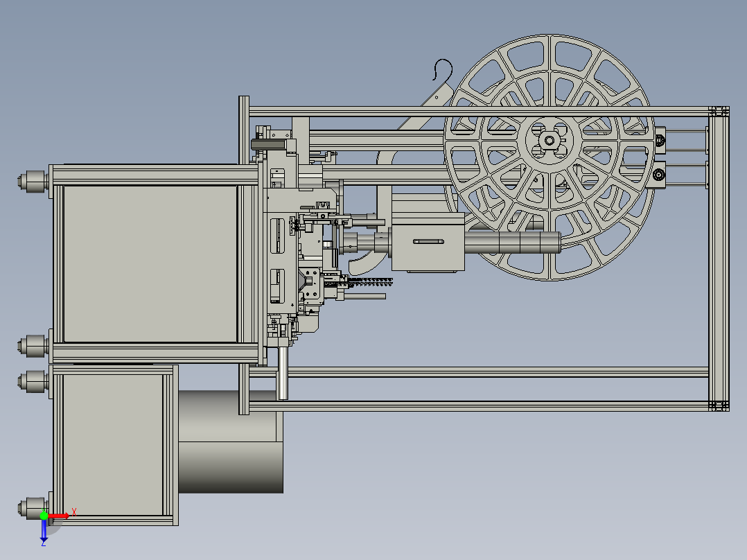The height and width of the screenshot is (560, 747).
Task: Click the curved hook above the reel
Action: [x=442, y=69]
